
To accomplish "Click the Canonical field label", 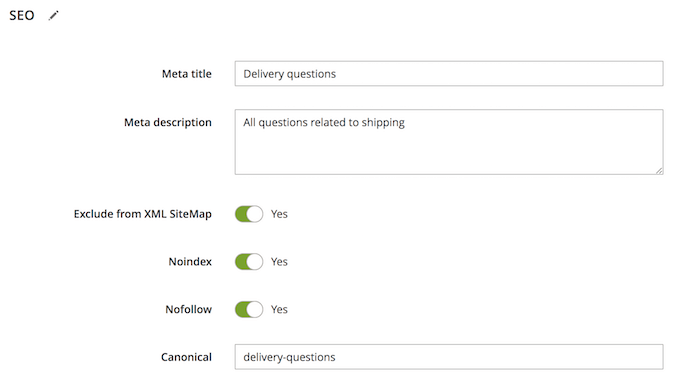I will tap(187, 357).
